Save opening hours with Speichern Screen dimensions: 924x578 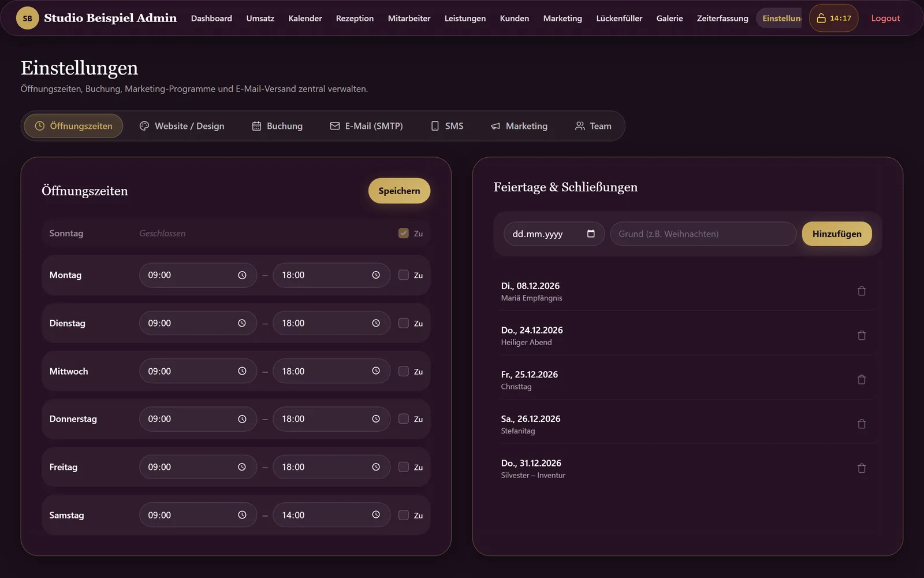399,191
